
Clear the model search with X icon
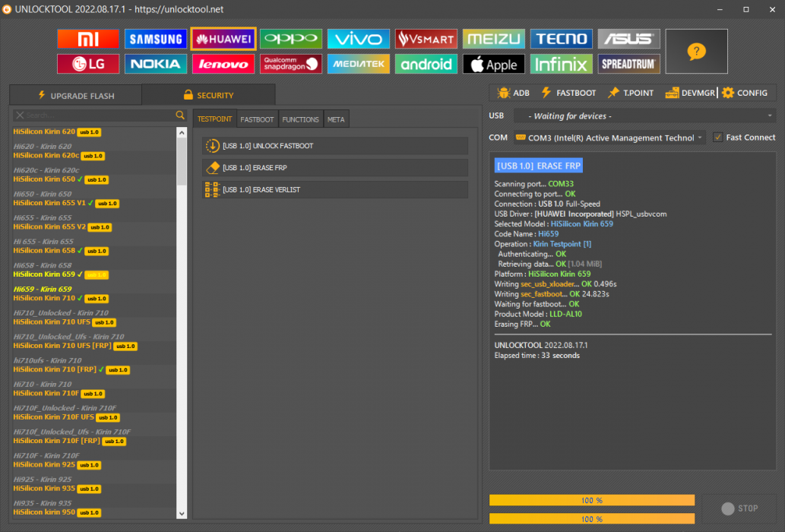(20, 115)
